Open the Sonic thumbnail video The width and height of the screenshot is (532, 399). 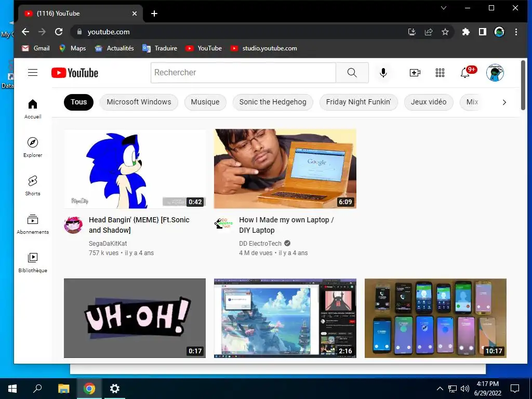pyautogui.click(x=135, y=169)
